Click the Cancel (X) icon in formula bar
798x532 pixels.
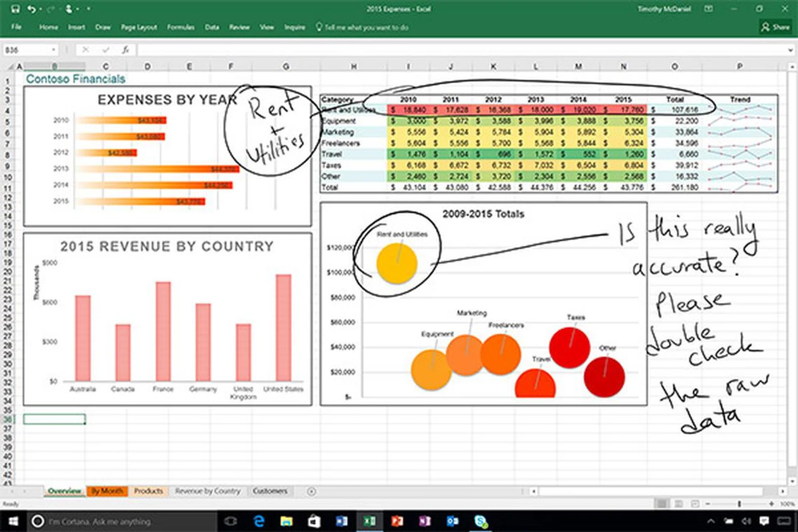85,50
